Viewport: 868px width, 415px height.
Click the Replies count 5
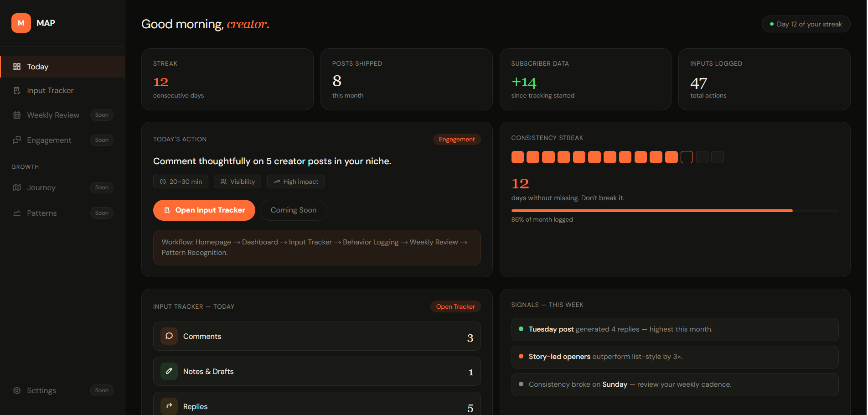tap(470, 408)
